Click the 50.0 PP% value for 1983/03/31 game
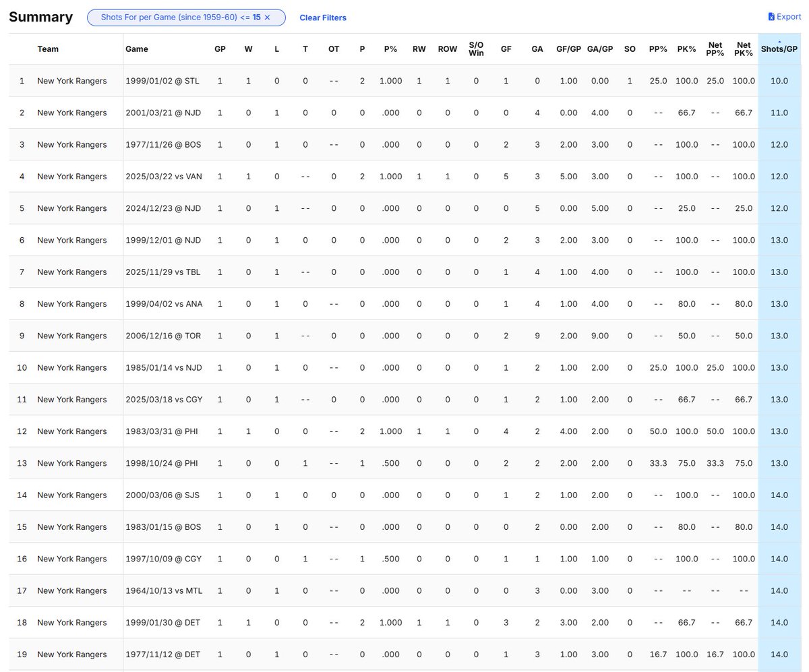Viewport: 809px width, 672px height. [658, 431]
